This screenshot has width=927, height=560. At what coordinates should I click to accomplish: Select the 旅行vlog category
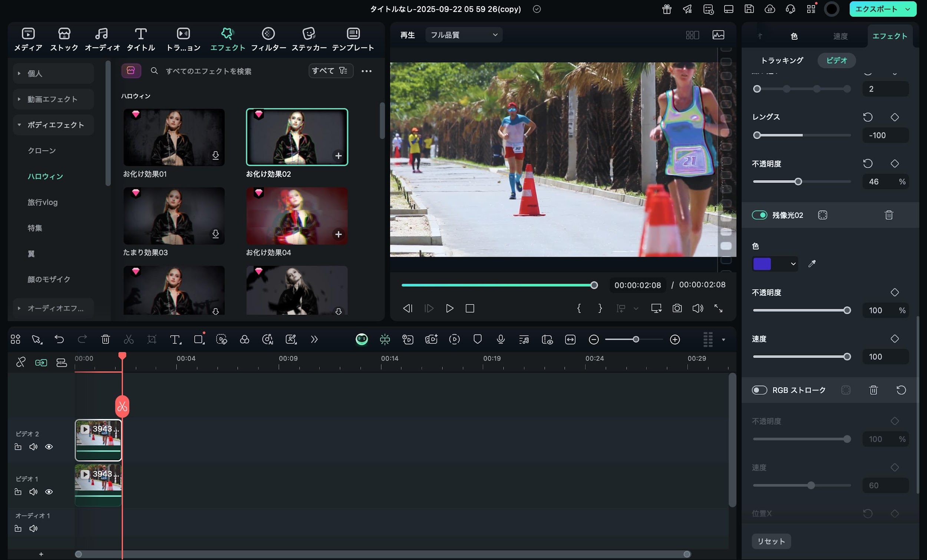tap(43, 202)
